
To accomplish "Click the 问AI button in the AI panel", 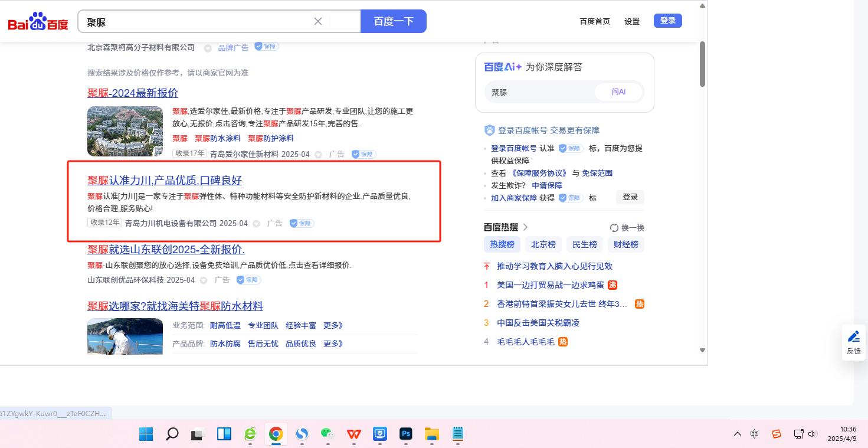I will 618,92.
